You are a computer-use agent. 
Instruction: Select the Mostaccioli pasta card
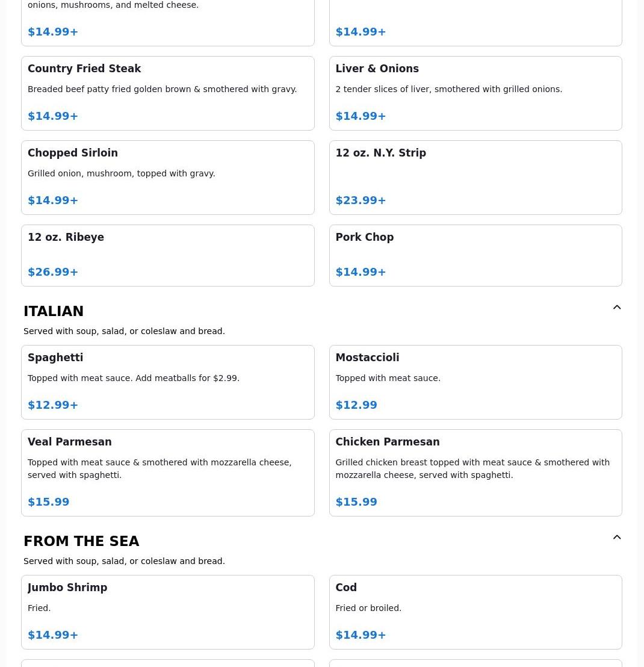475,382
